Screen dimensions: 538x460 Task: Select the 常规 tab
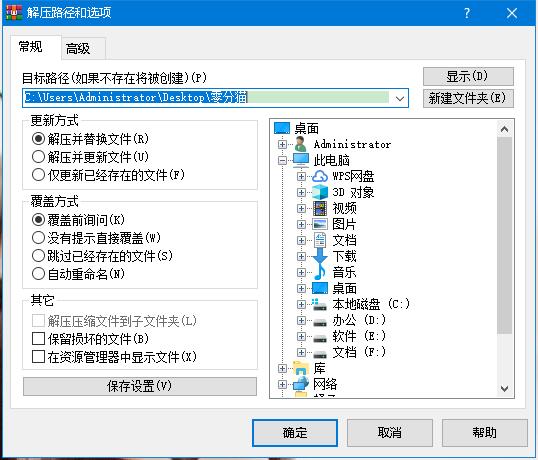pyautogui.click(x=31, y=46)
